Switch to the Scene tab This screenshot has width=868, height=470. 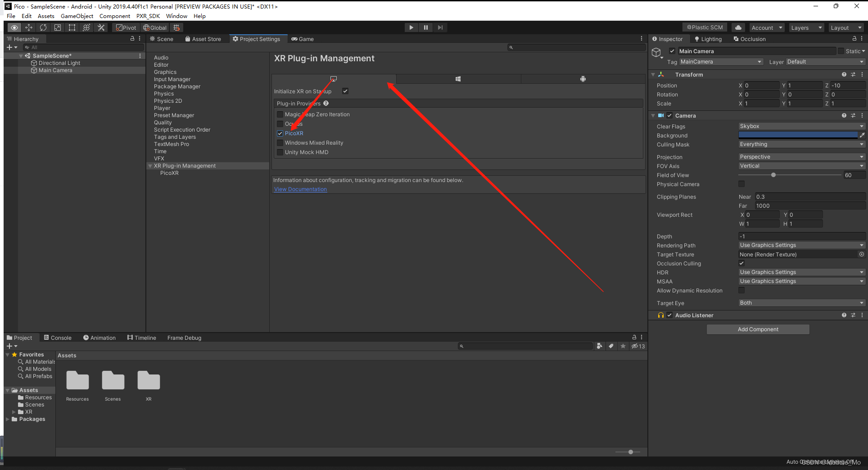click(162, 39)
